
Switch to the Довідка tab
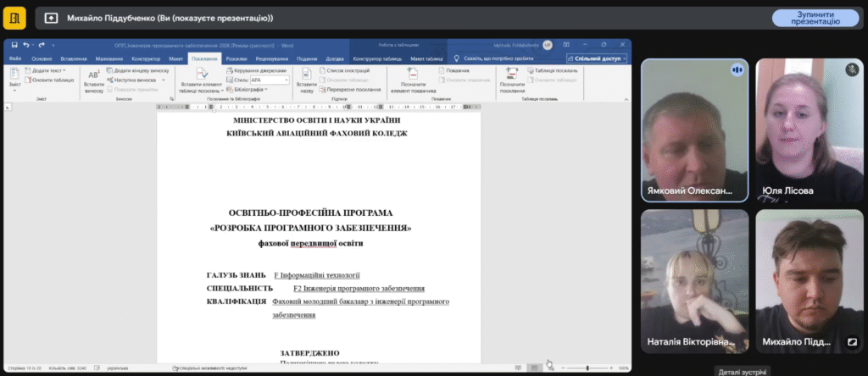click(x=335, y=58)
